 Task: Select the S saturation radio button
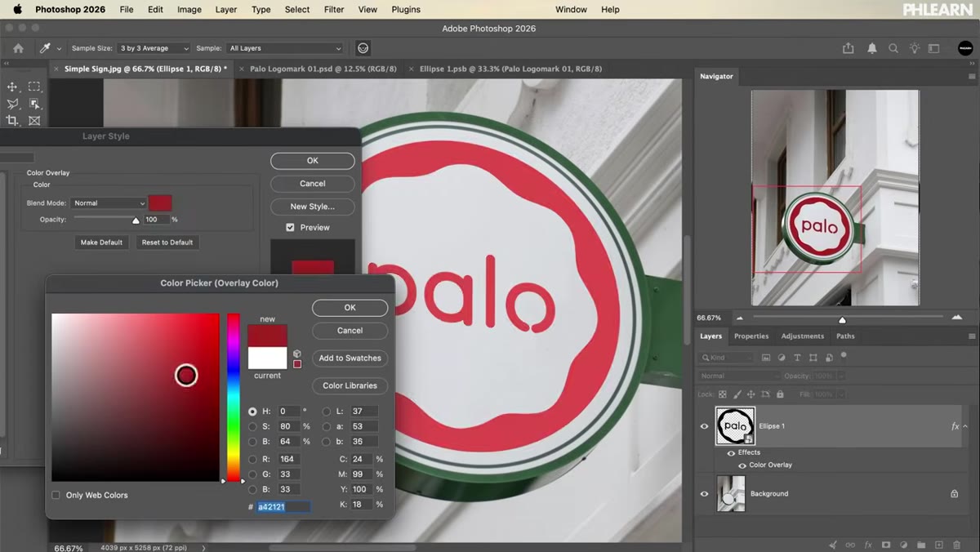pyautogui.click(x=252, y=426)
